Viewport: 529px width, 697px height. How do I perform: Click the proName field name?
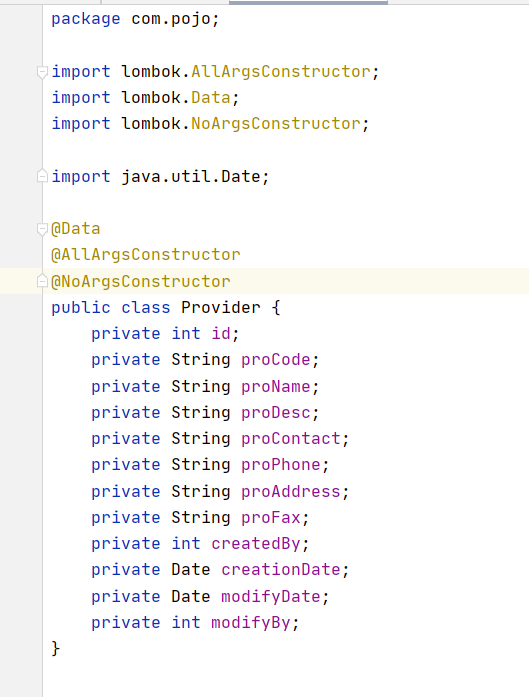(276, 386)
